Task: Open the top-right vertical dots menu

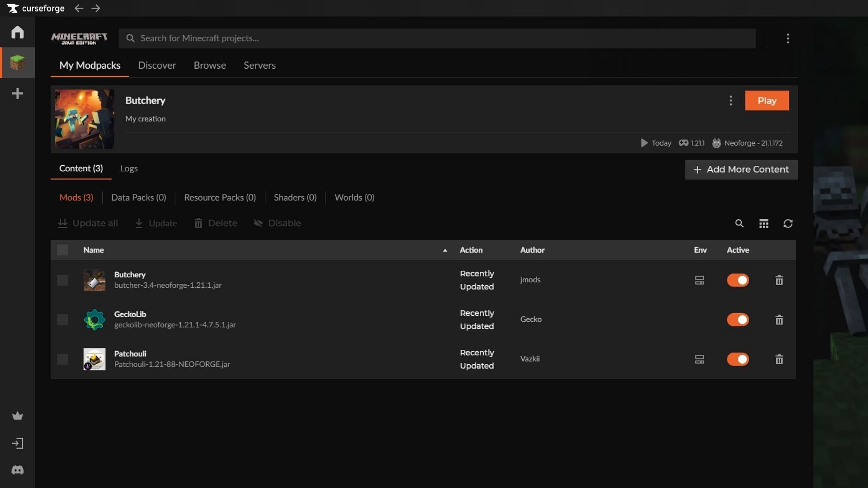Action: click(x=788, y=38)
